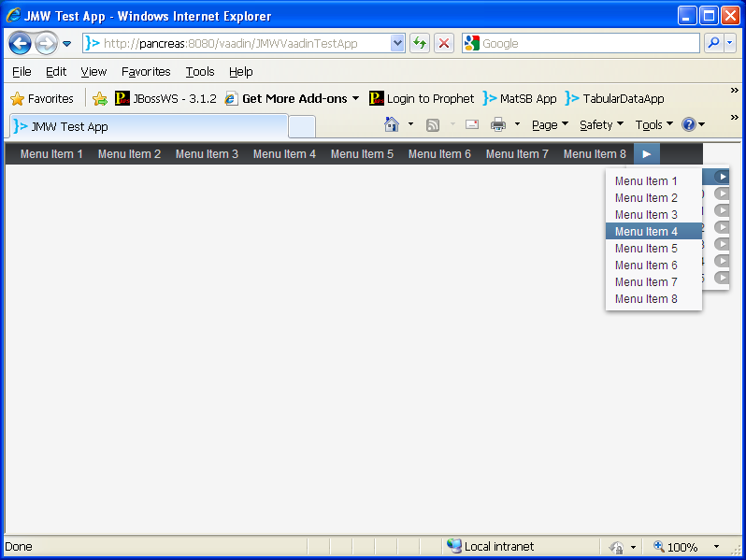The height and width of the screenshot is (560, 746).
Task: Open a new blank tab button
Action: [301, 126]
